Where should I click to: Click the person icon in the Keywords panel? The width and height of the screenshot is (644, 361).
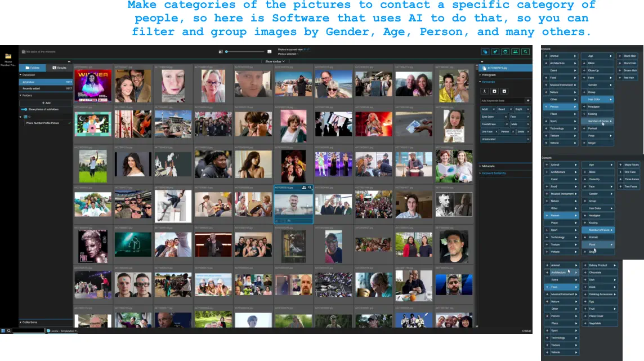click(484, 91)
